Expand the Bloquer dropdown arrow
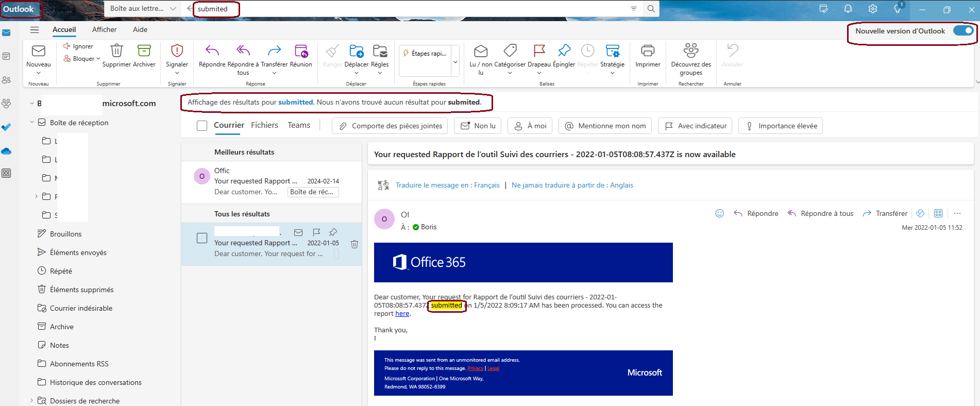980x406 pixels. pyautogui.click(x=98, y=59)
